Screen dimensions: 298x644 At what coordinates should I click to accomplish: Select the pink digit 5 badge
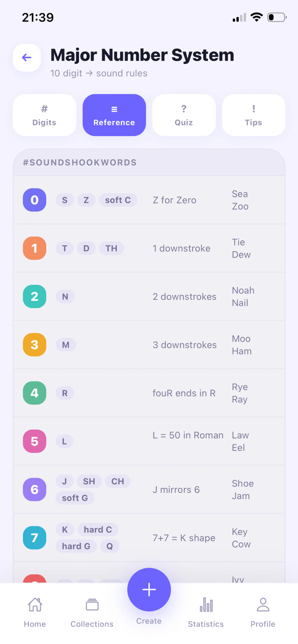pos(35,441)
